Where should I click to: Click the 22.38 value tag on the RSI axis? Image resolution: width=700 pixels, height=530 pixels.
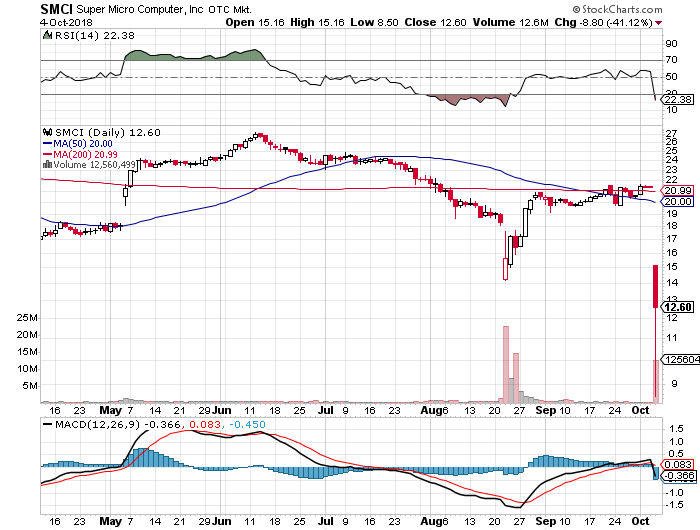[x=678, y=99]
